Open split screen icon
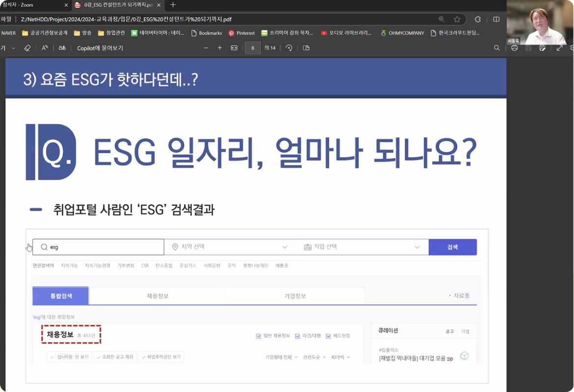 click(x=496, y=19)
